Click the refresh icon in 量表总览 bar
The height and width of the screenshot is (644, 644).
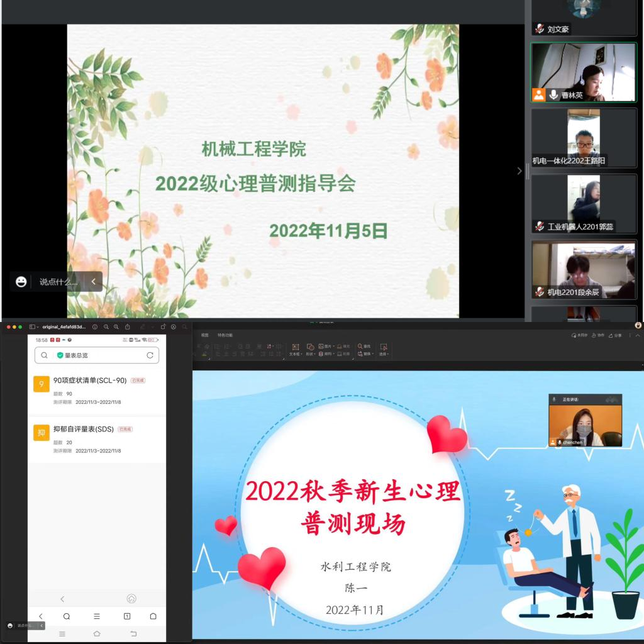pos(150,355)
